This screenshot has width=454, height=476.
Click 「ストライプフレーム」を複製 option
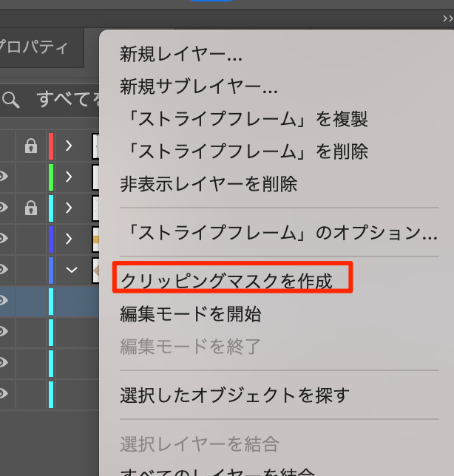(x=244, y=119)
